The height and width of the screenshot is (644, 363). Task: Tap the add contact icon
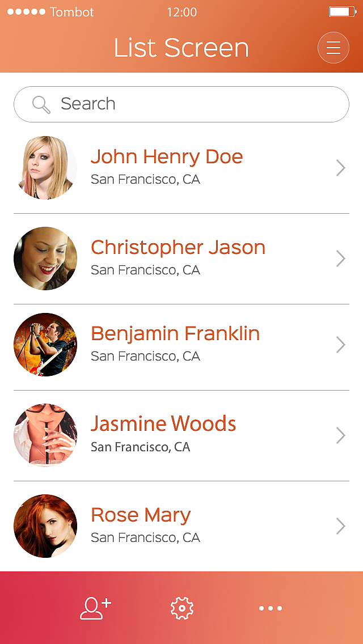point(95,608)
